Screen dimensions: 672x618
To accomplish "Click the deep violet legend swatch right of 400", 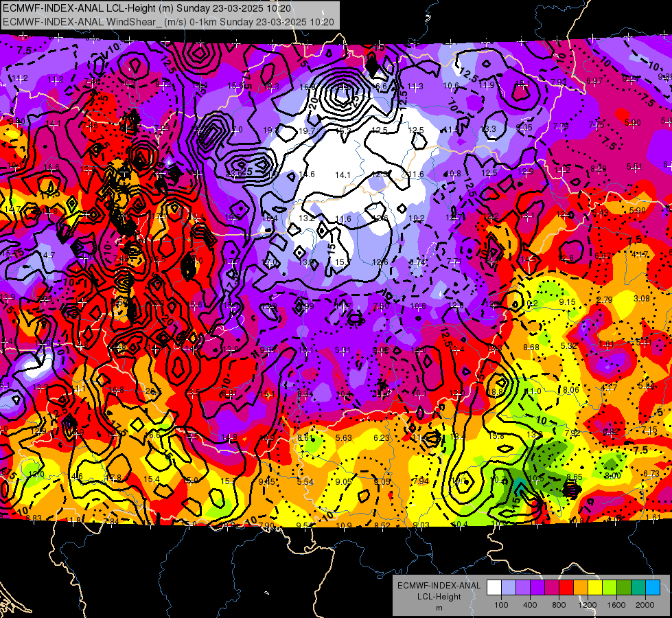I will point(537,588).
